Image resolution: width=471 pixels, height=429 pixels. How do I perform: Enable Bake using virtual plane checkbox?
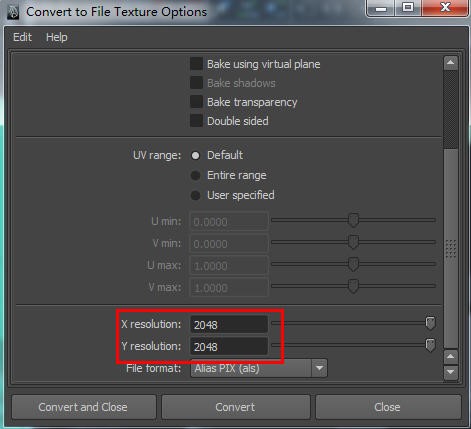pos(196,64)
